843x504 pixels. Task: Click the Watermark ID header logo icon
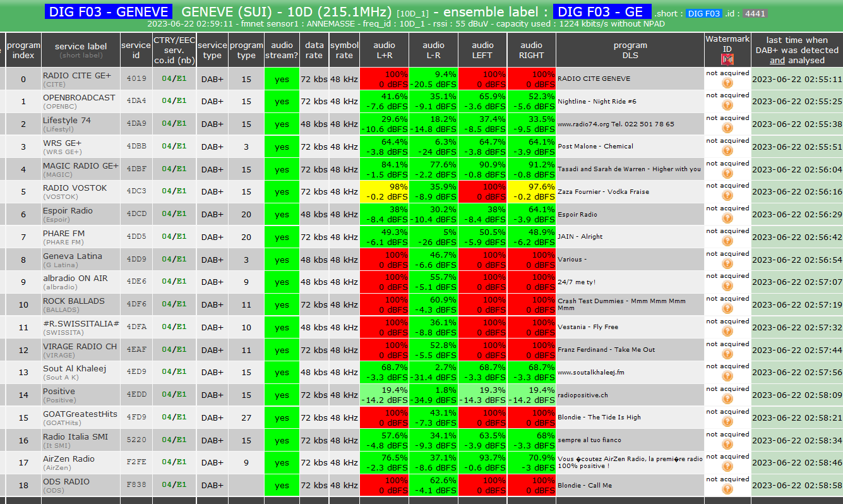point(727,60)
